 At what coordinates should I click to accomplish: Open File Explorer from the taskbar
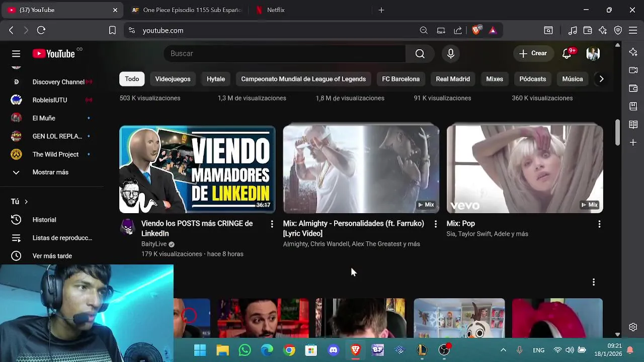pyautogui.click(x=222, y=350)
